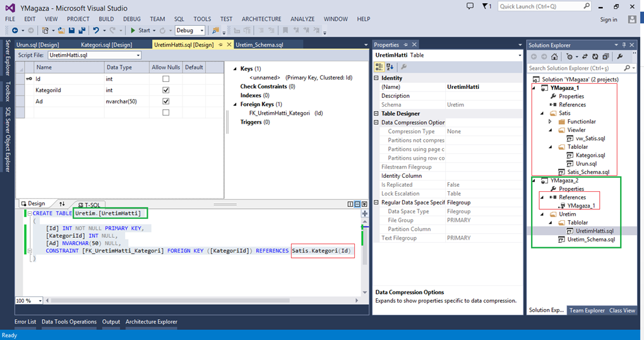The height and width of the screenshot is (340, 644).
Task: Open the ARCHITECTURE menu
Action: [x=261, y=19]
